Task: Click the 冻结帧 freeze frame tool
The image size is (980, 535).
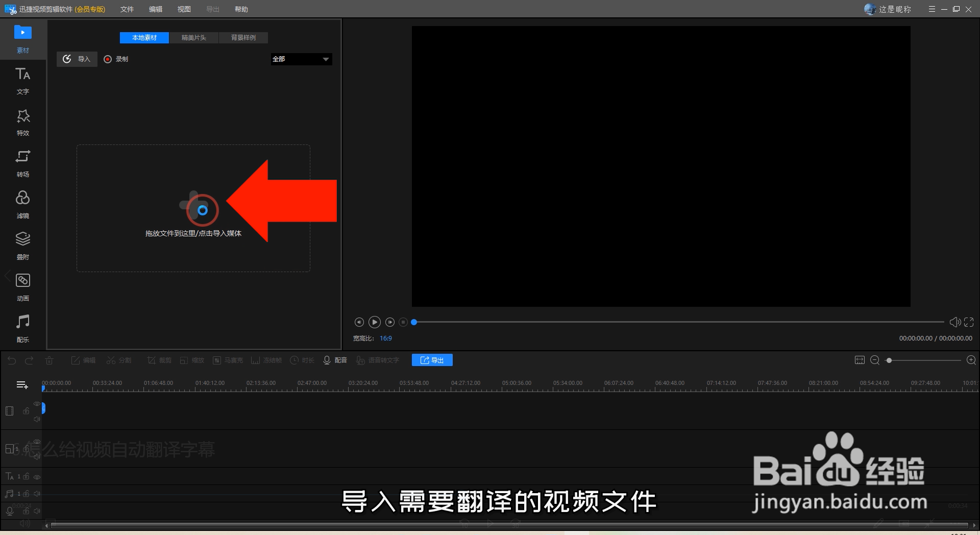Action: pyautogui.click(x=265, y=360)
